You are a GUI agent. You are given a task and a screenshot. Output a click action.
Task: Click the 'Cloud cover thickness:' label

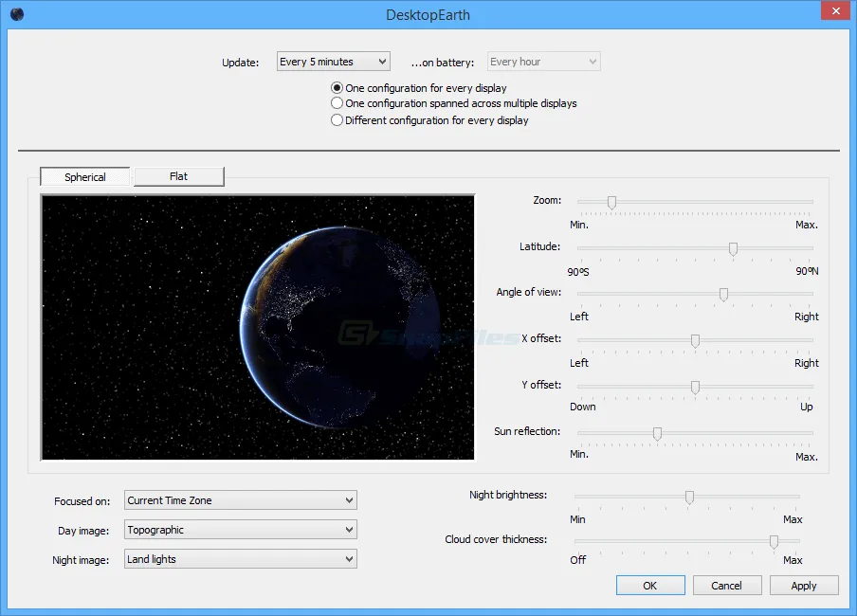click(496, 539)
